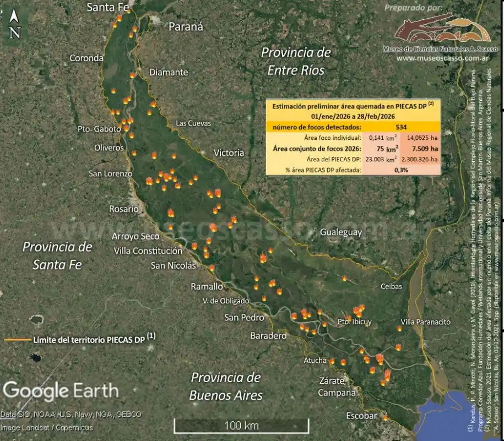Image resolution: width=504 pixels, height=441 pixels.
Task: Click the 'Arroyo Seco' label
Action: click(136, 236)
